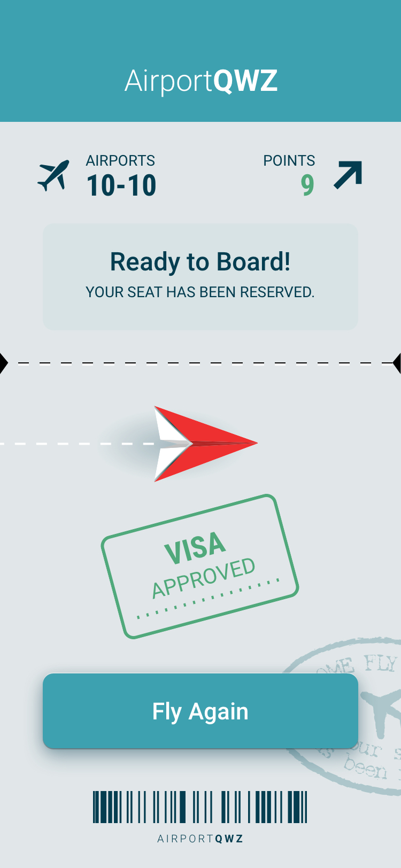Click the faded round postmark stamp
The image size is (401, 868).
pos(348,716)
